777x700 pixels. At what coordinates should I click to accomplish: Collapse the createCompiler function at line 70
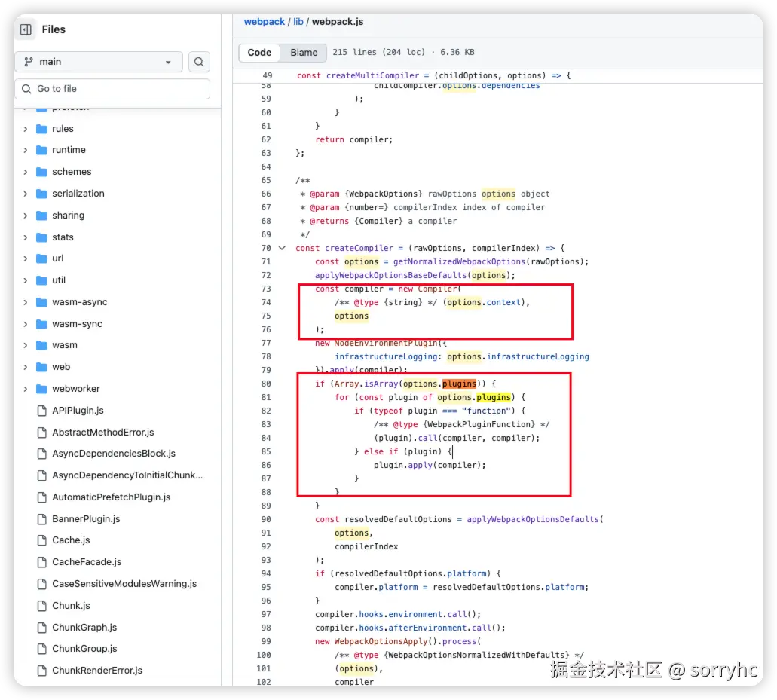[282, 248]
